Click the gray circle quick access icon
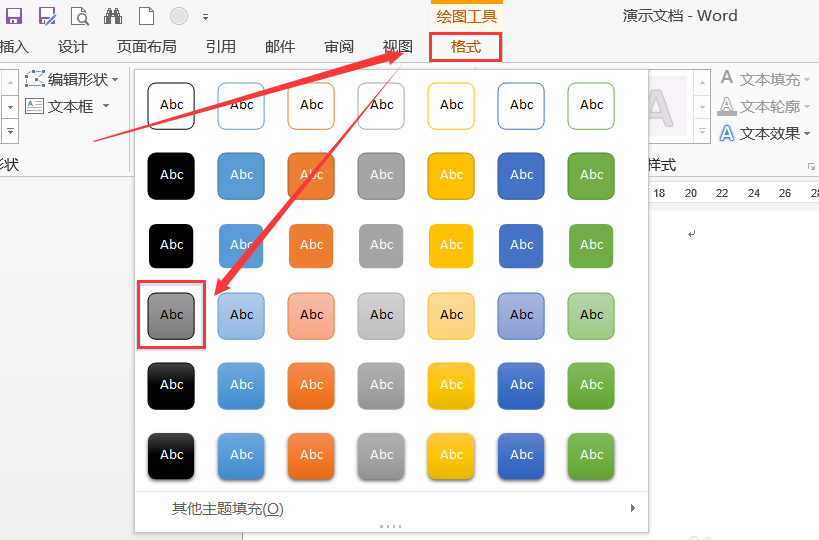 coord(179,16)
